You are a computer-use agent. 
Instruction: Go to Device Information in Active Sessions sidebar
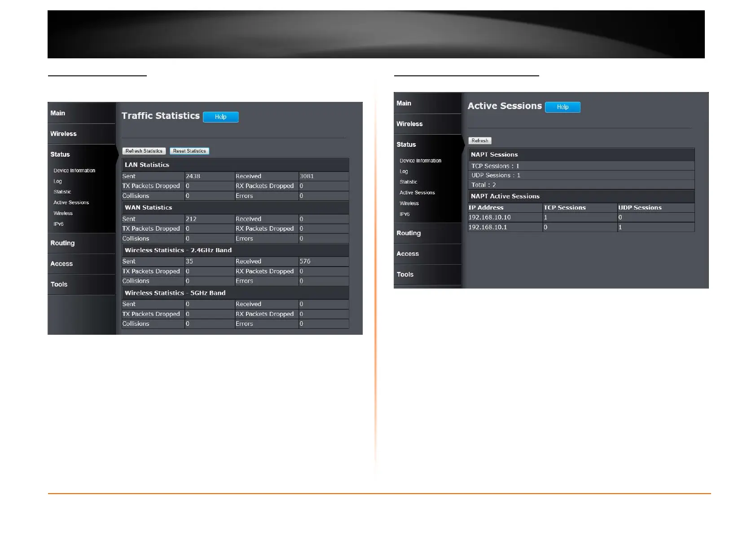click(x=421, y=161)
